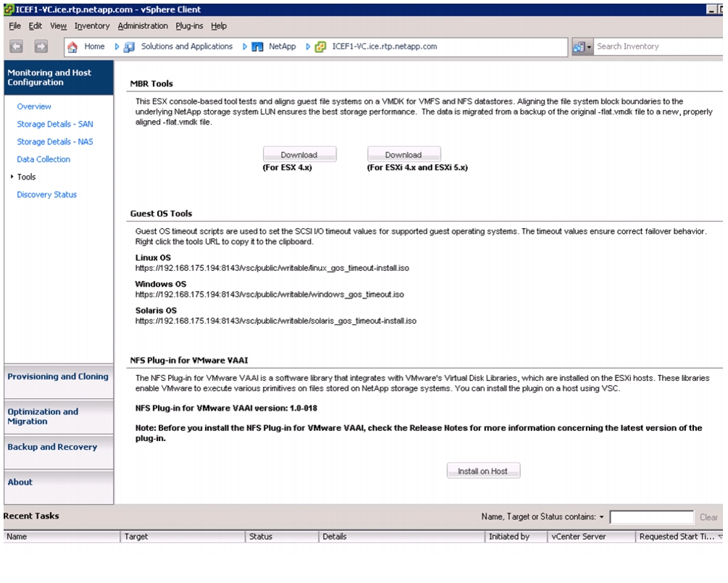This screenshot has width=728, height=583.
Task: Click the Install on Host button
Action: tap(483, 471)
